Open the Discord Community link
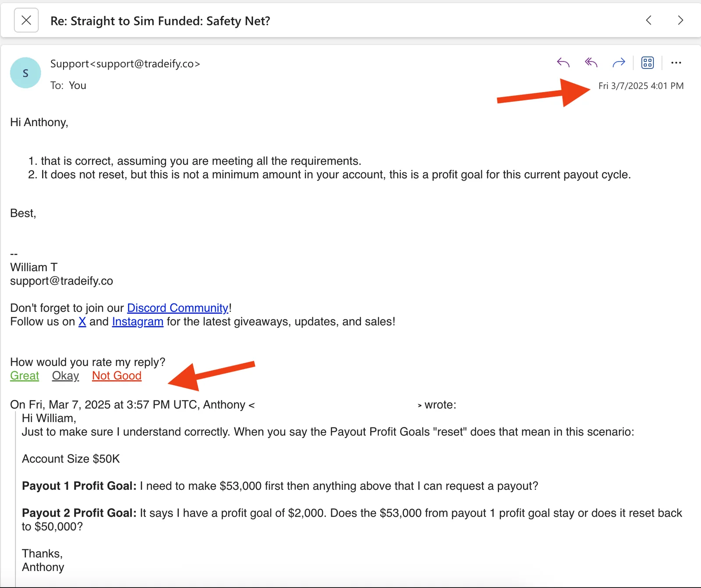 coord(178,308)
